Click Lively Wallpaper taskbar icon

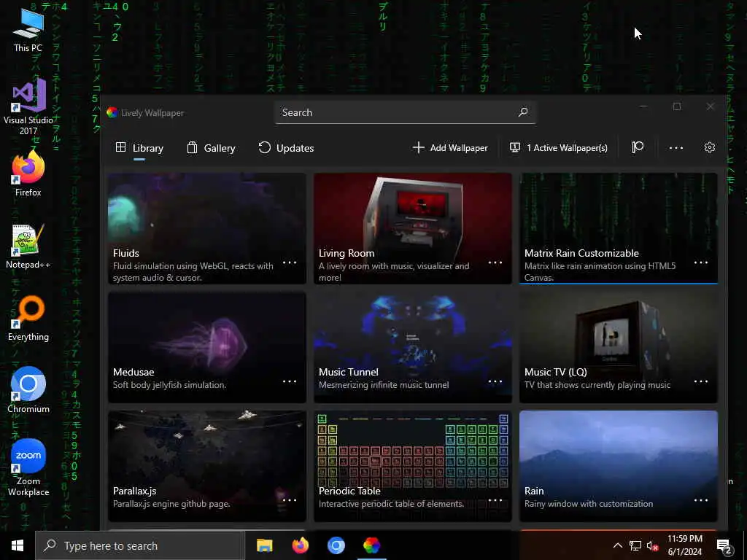[x=371, y=545]
